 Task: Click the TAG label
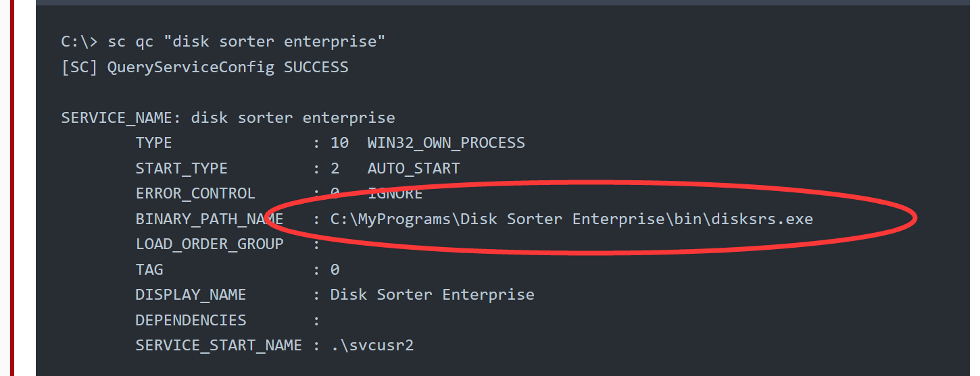(x=149, y=270)
